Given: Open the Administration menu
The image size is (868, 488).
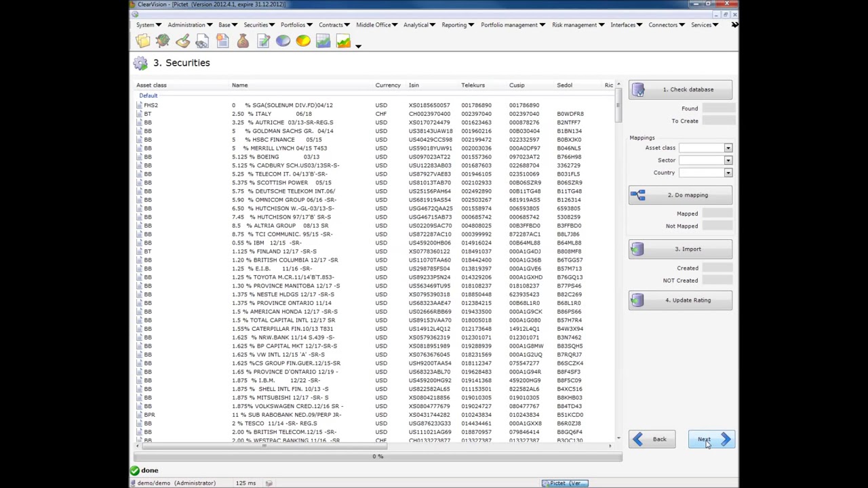Looking at the screenshot, I should [x=190, y=25].
